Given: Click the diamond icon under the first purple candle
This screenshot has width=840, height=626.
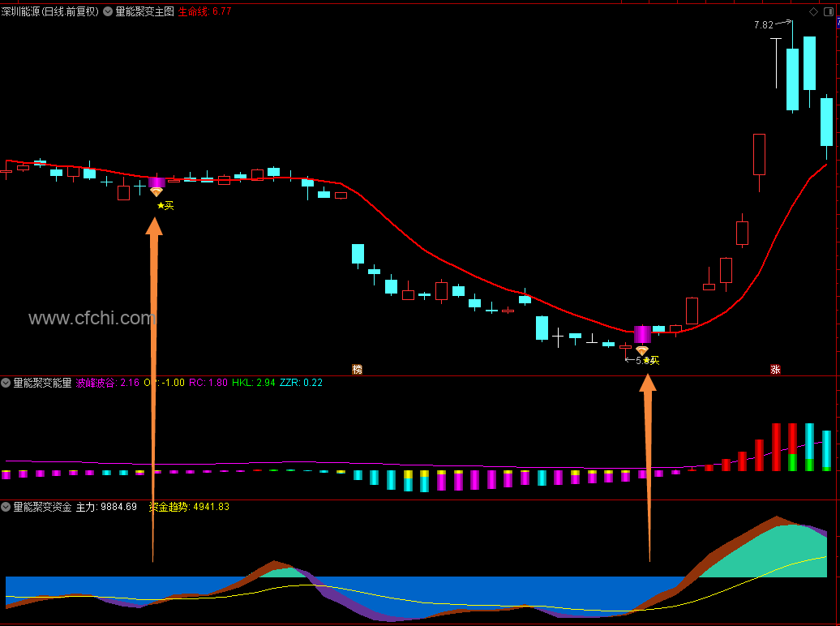Looking at the screenshot, I should (156, 192).
